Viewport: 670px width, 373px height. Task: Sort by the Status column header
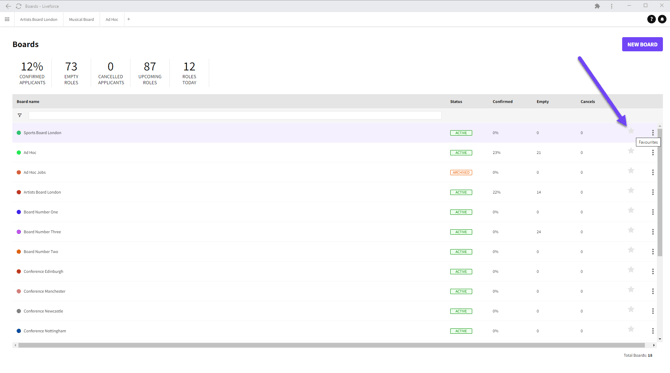pos(456,102)
